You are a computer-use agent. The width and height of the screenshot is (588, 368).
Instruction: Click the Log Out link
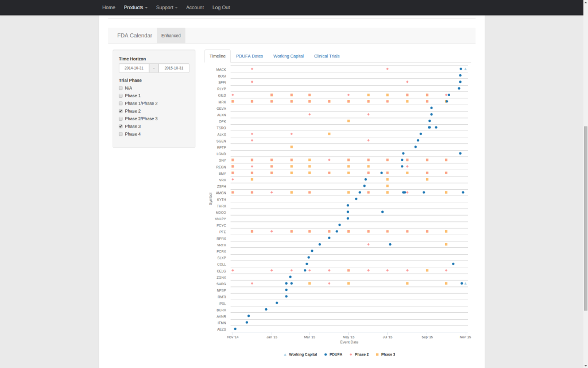pyautogui.click(x=221, y=7)
